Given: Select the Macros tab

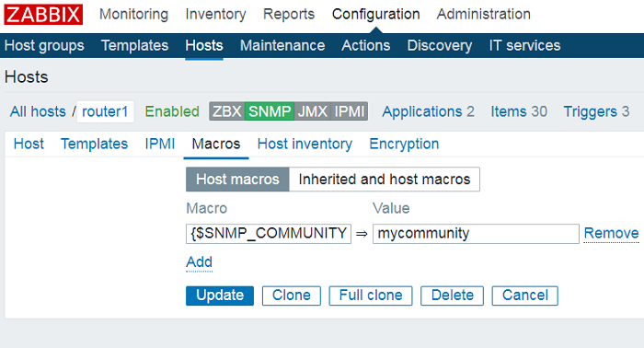Looking at the screenshot, I should (216, 145).
